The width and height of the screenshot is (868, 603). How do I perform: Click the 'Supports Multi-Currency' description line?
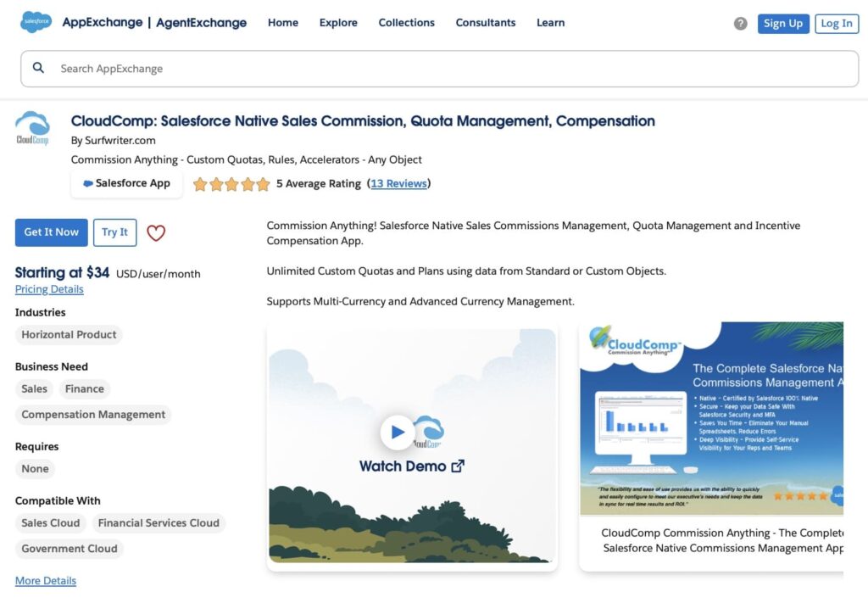point(420,301)
